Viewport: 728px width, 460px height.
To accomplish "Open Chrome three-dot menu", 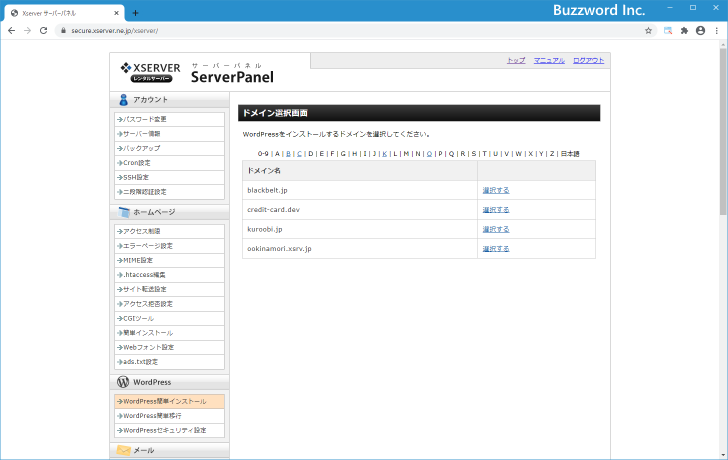I will click(x=716, y=31).
